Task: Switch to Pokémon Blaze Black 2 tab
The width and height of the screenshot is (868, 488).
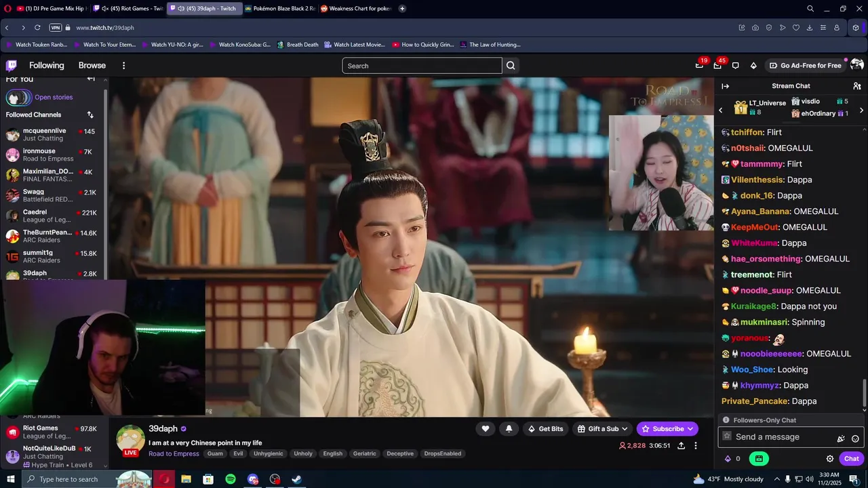Action: point(279,9)
